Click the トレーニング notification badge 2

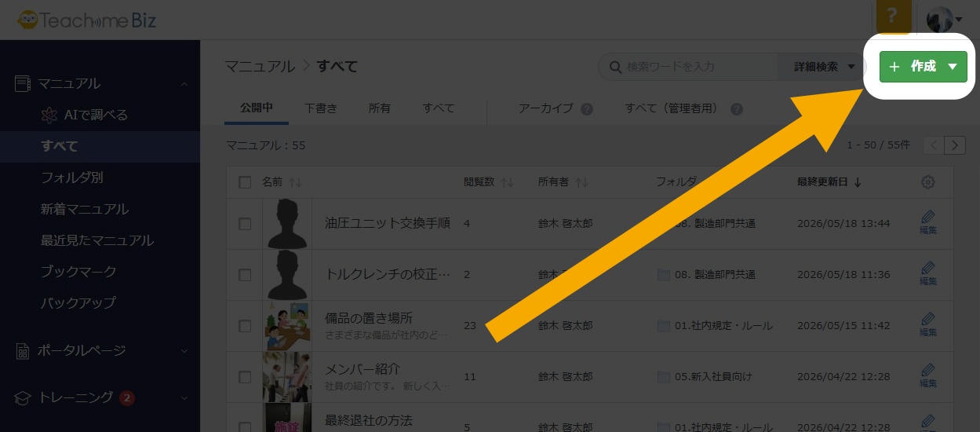[x=126, y=398]
